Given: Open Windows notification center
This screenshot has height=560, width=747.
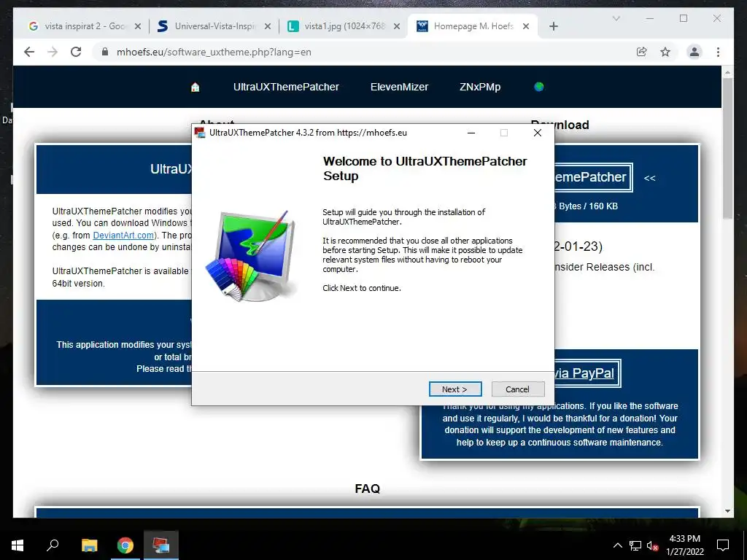Looking at the screenshot, I should coord(723,545).
